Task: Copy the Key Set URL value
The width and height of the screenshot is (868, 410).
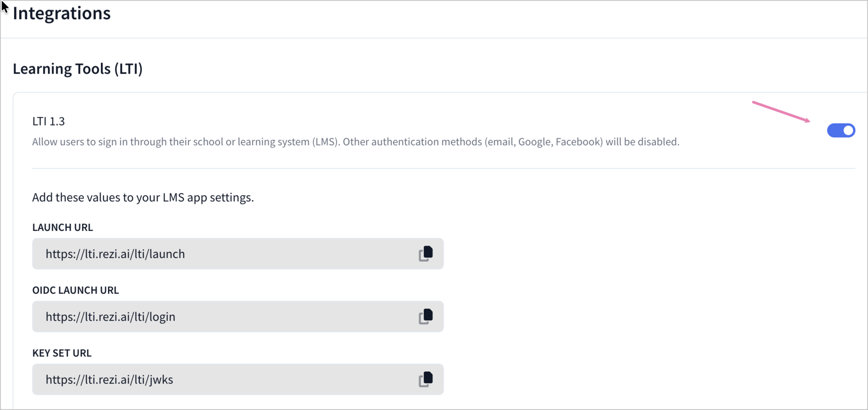Action: coord(425,379)
